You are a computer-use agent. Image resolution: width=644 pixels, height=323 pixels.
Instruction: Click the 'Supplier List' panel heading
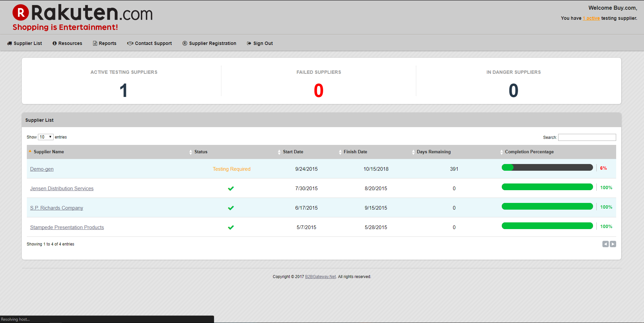pos(40,120)
